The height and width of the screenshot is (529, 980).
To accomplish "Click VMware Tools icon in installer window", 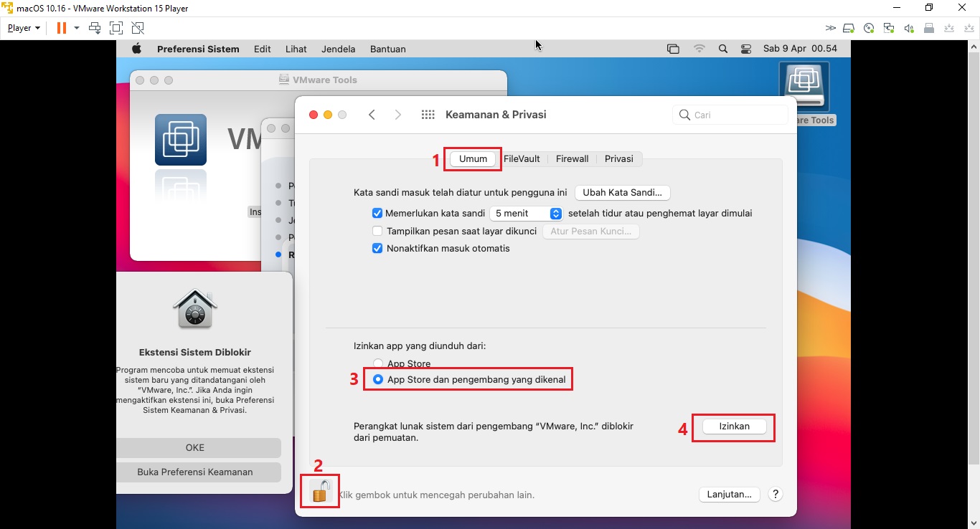I will (181, 140).
